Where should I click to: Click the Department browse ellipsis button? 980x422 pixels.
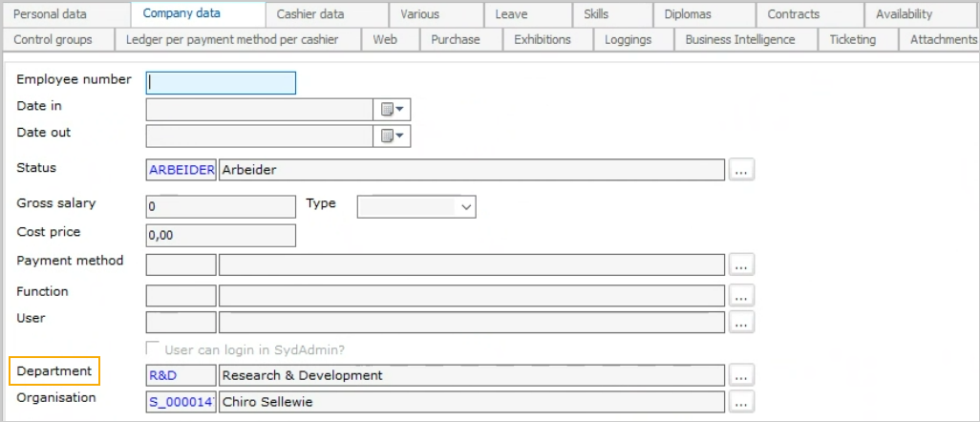click(742, 375)
